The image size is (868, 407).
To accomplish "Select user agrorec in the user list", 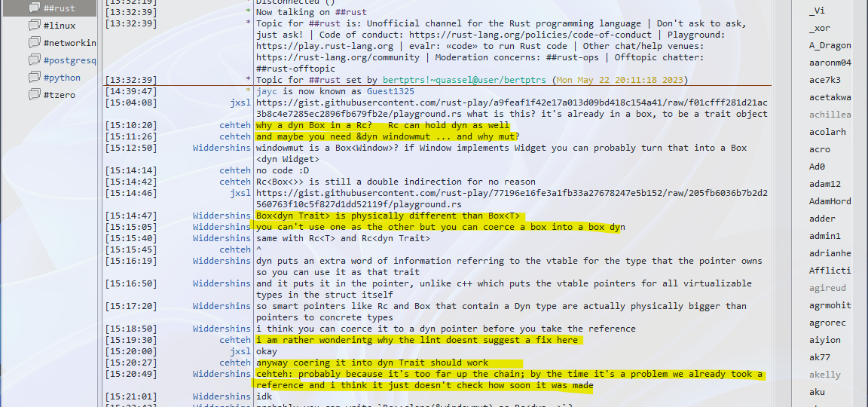I will point(827,323).
